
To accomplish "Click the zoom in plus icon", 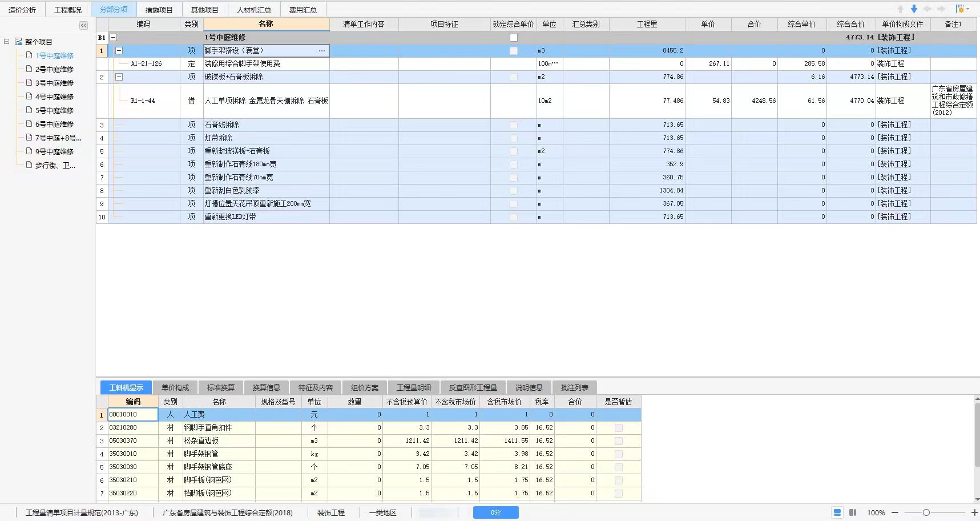I will [x=975, y=512].
